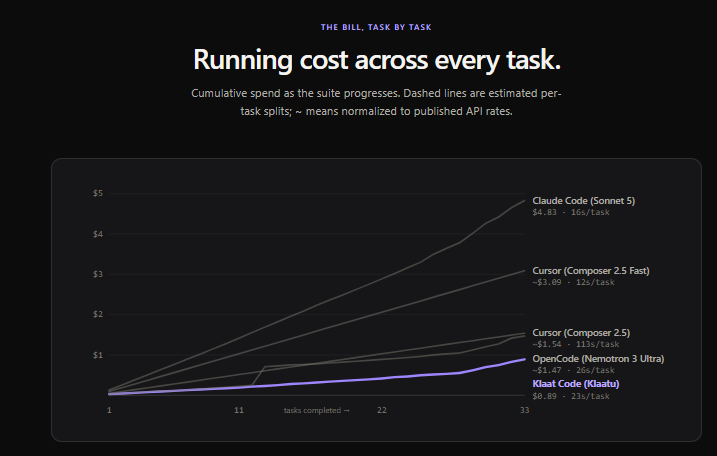Click the '$0.89 · 23s/task' value
The image size is (717, 456).
pos(571,396)
